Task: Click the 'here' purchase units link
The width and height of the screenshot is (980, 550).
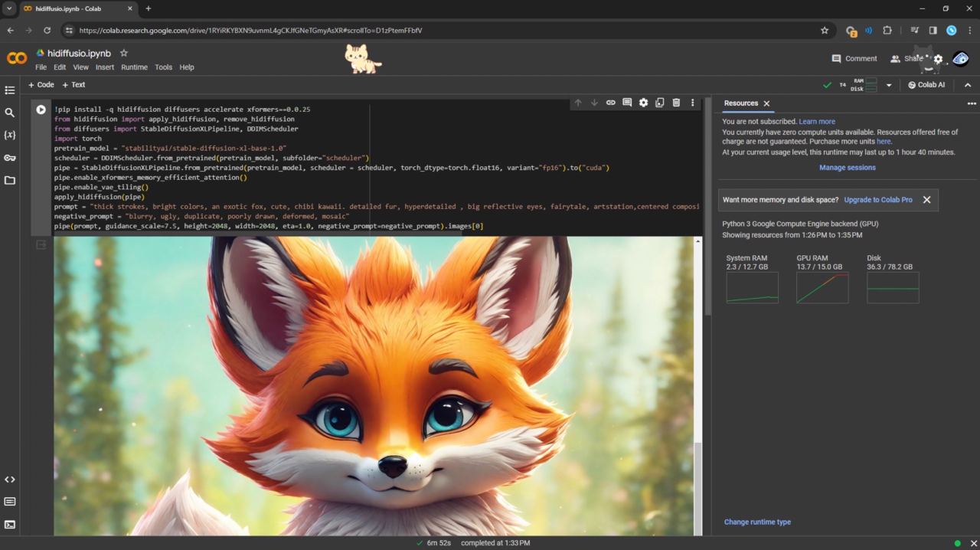Action: (884, 142)
